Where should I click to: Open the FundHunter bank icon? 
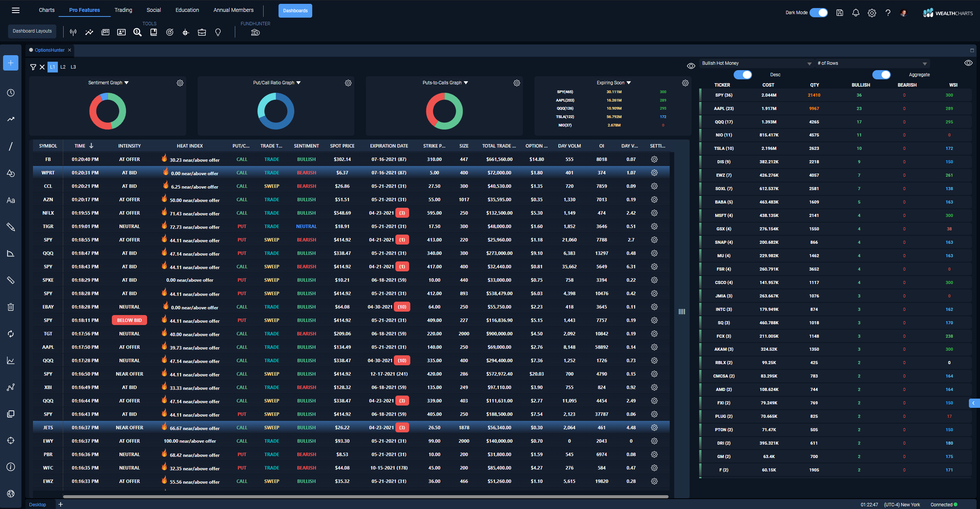click(256, 33)
